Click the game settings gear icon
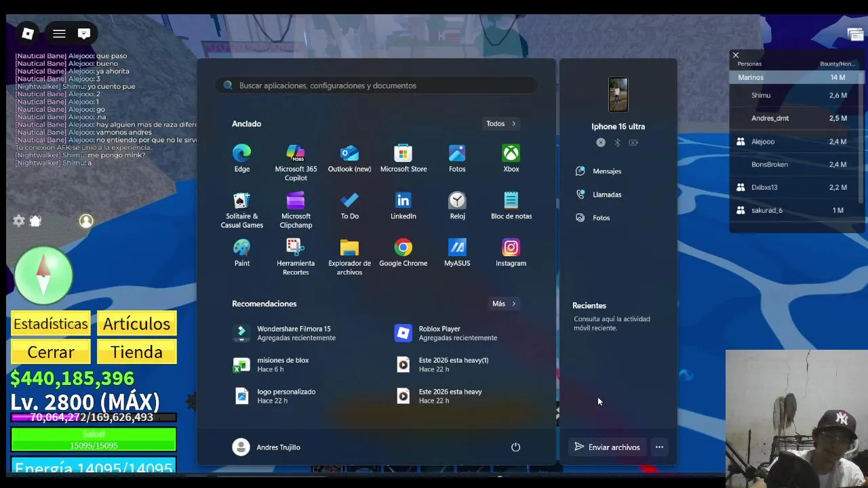 (x=19, y=221)
